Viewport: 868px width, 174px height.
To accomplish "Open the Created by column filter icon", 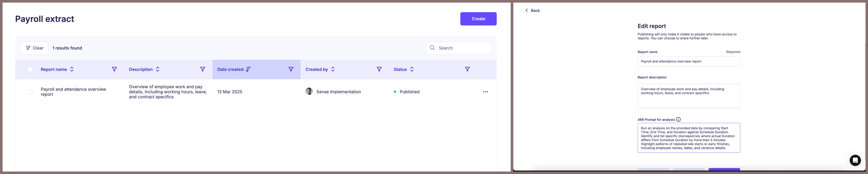I will click(x=379, y=69).
